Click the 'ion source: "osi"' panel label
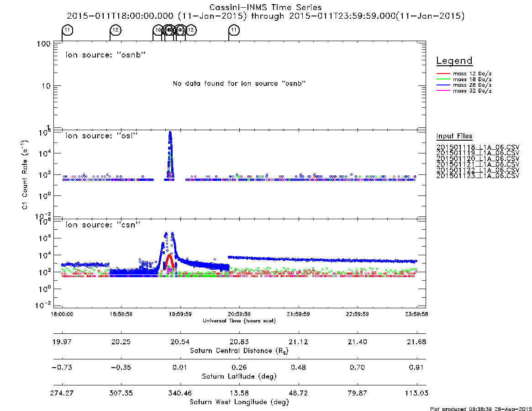 [x=101, y=136]
